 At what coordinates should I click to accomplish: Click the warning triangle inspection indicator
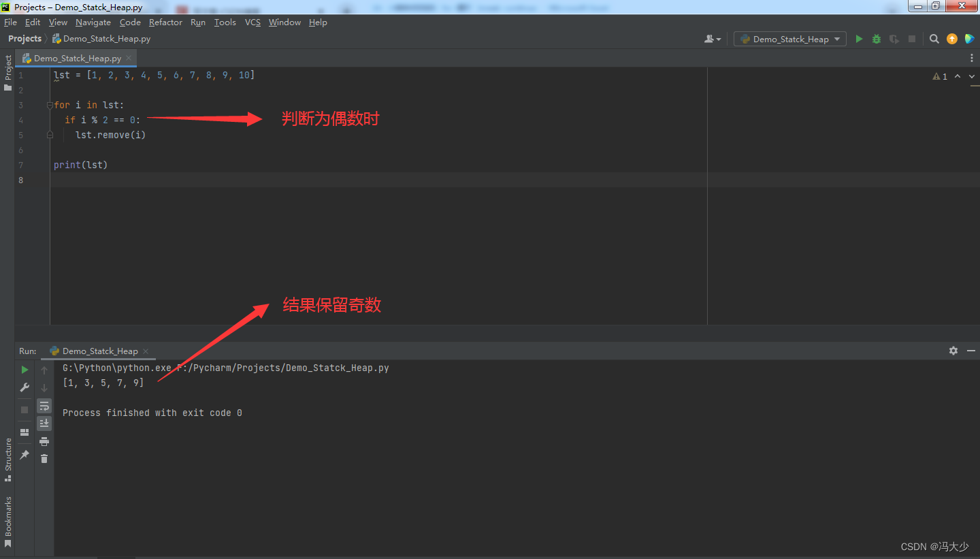pos(940,76)
